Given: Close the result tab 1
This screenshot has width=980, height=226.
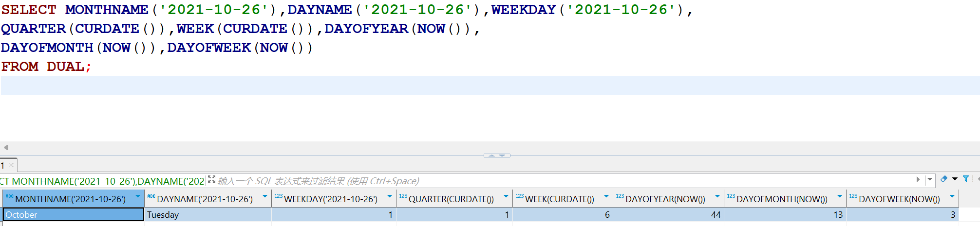Looking at the screenshot, I should coord(12,165).
